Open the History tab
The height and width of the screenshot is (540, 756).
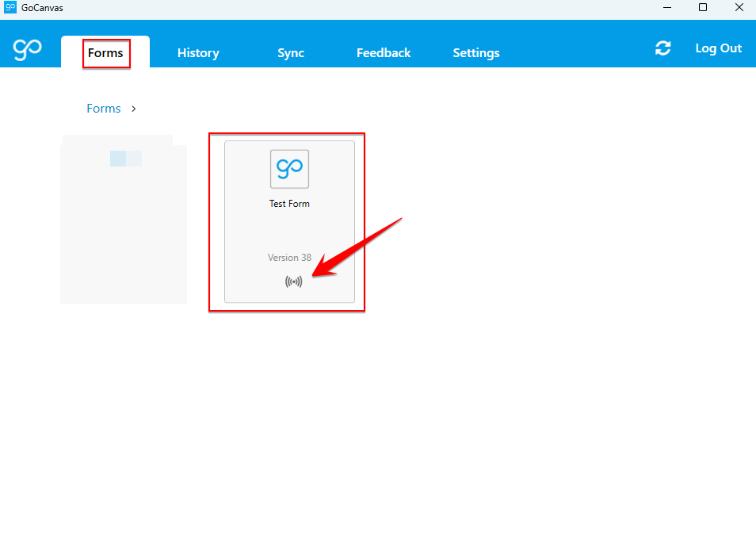click(198, 53)
